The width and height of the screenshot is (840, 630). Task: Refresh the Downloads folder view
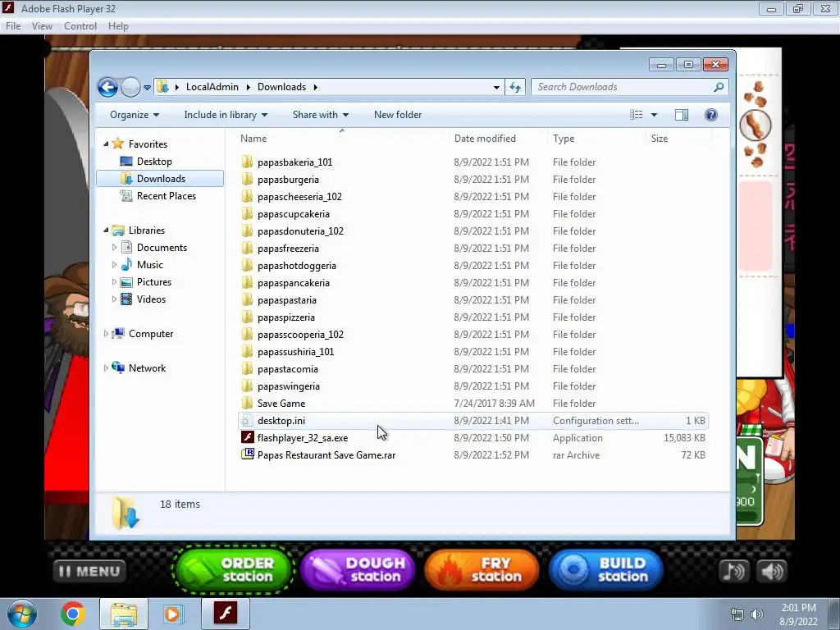515,87
